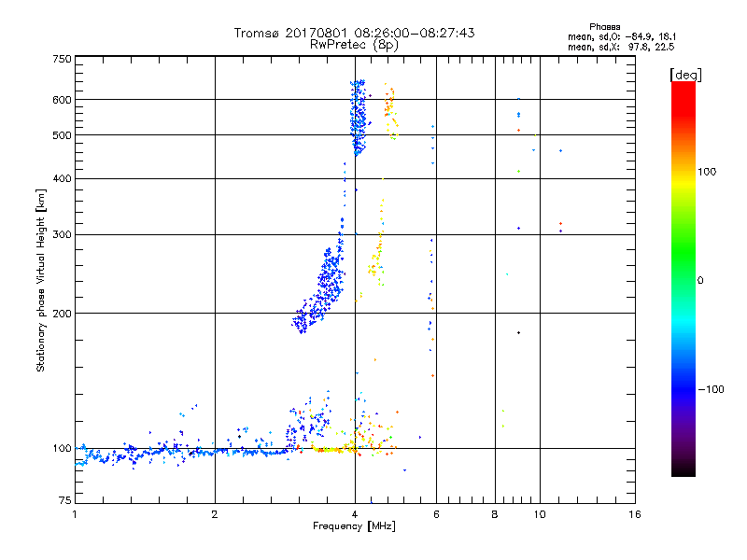This screenshot has height=560, width=747.
Task: Click the color bar label "-100"
Action: [711, 389]
